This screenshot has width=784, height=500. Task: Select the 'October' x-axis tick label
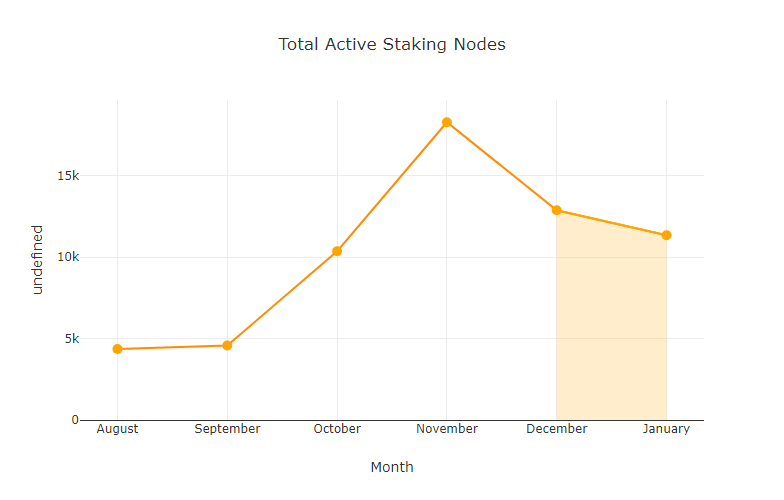[337, 429]
